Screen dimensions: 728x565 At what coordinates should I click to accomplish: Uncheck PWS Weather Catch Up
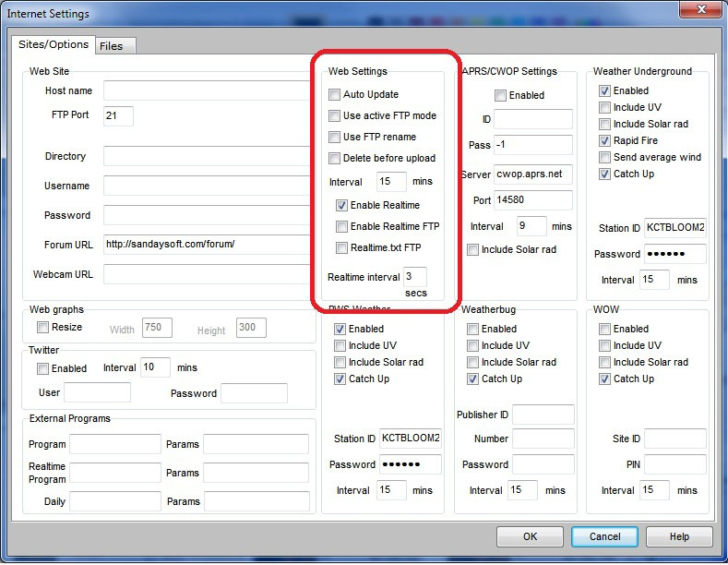[340, 379]
